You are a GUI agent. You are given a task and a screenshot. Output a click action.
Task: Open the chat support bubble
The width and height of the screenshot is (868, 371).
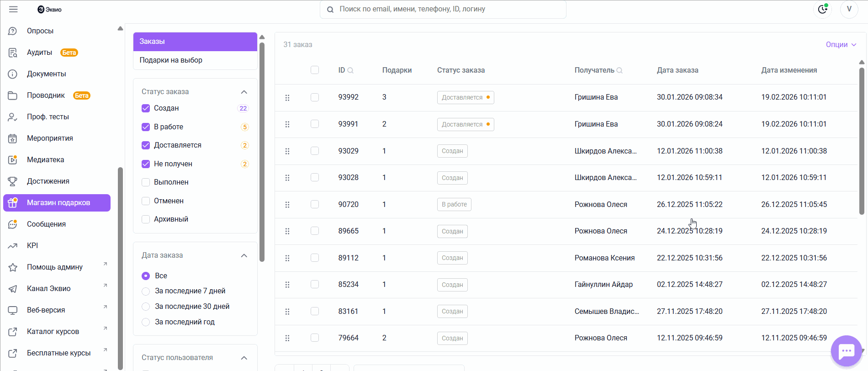click(846, 351)
